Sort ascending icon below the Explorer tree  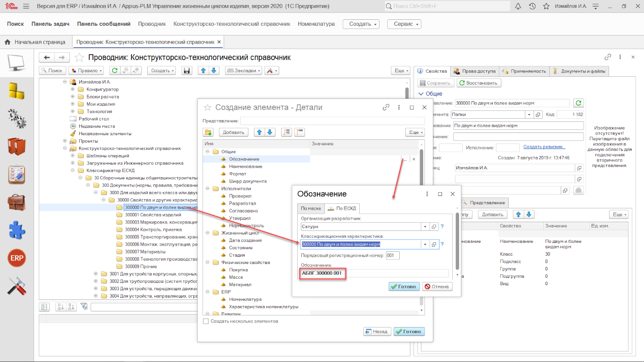pyautogui.click(x=61, y=307)
